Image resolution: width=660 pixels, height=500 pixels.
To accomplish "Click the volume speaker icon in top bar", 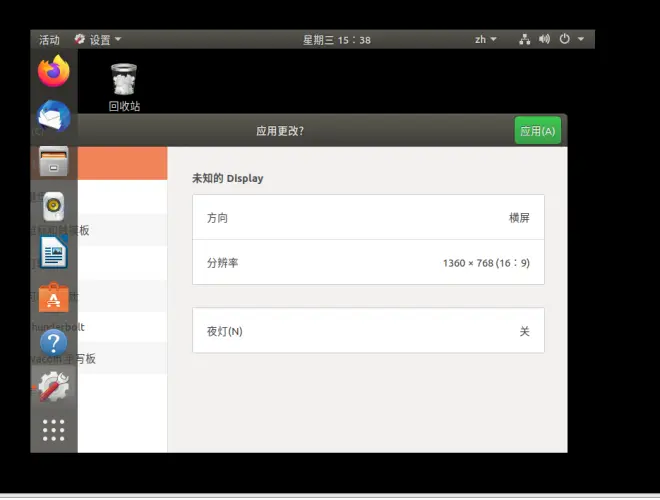I will coord(544,40).
